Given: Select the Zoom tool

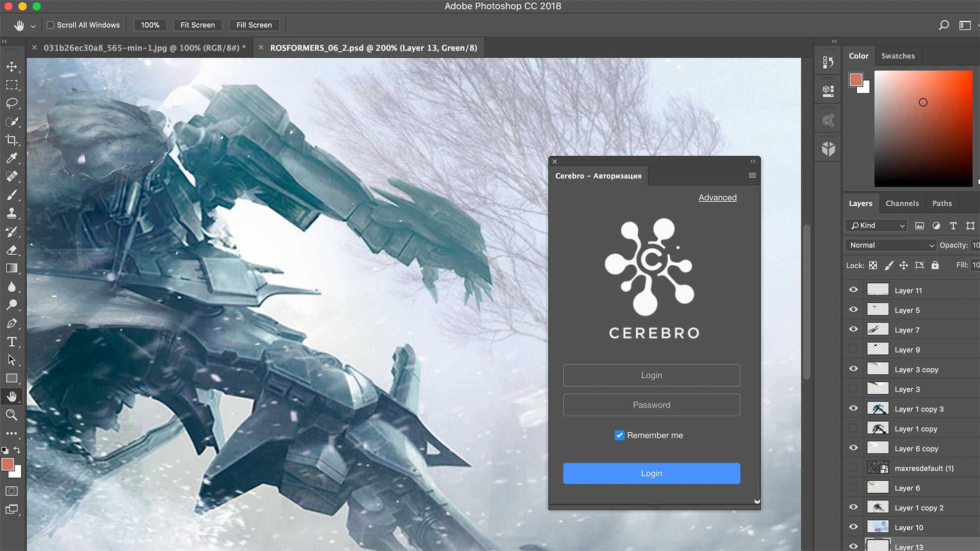Looking at the screenshot, I should click(x=11, y=415).
